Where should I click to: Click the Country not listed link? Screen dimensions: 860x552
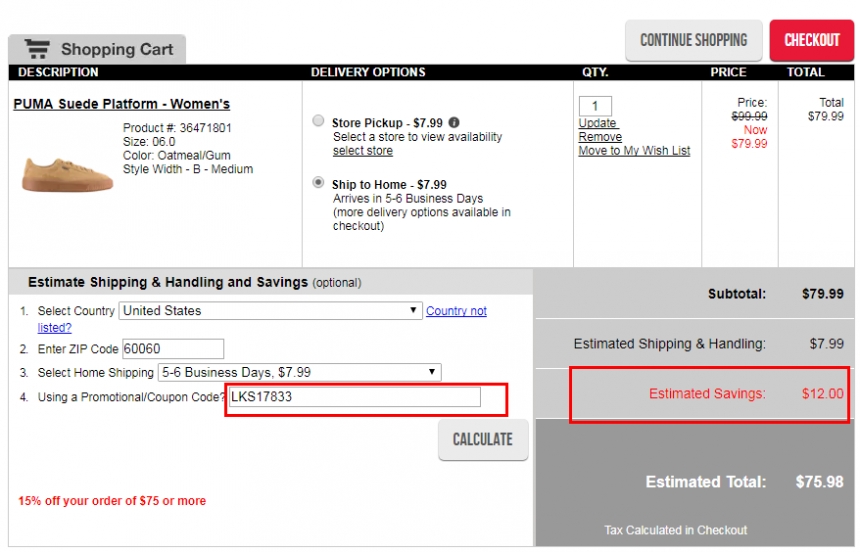pos(456,311)
